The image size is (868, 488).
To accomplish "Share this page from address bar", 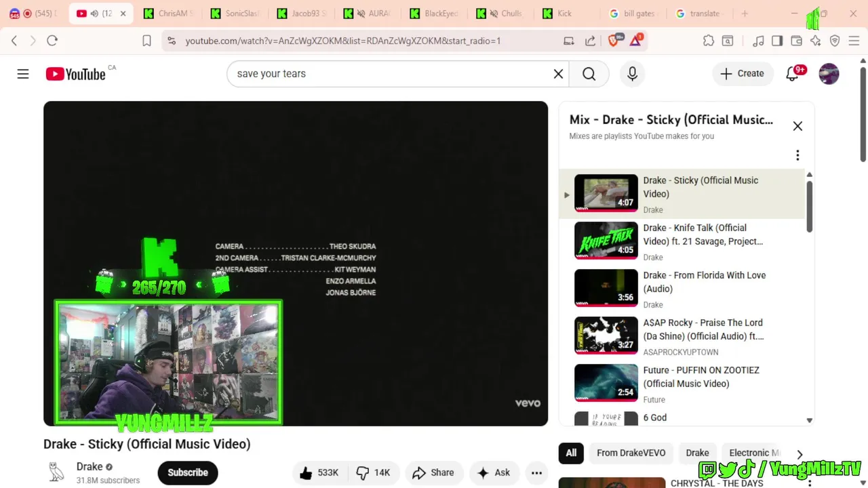I will pyautogui.click(x=590, y=41).
